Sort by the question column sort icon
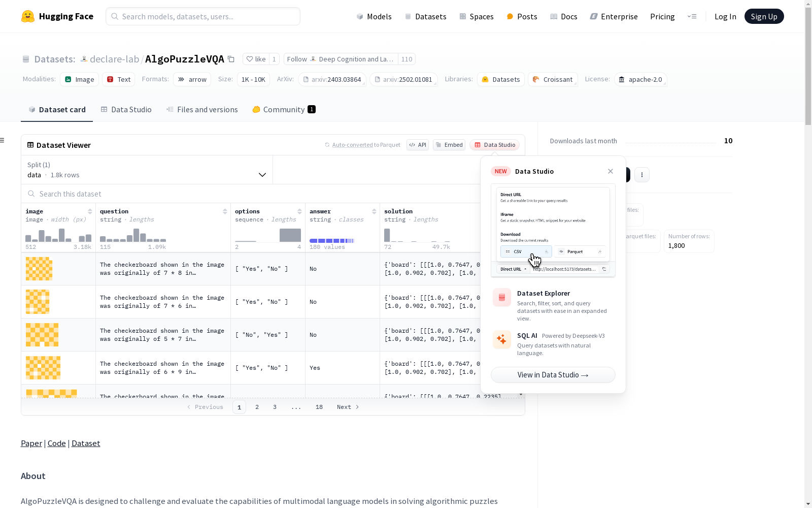812x508 pixels. [225, 211]
